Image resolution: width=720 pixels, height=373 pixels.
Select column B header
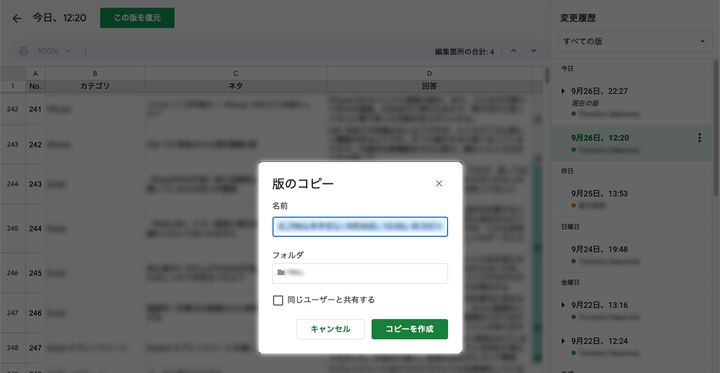pos(95,73)
